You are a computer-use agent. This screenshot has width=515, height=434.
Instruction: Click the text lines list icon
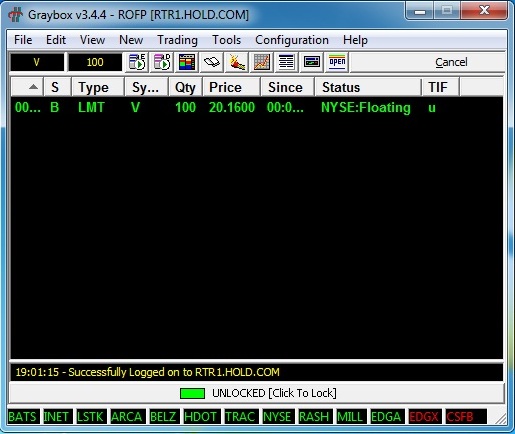(287, 62)
